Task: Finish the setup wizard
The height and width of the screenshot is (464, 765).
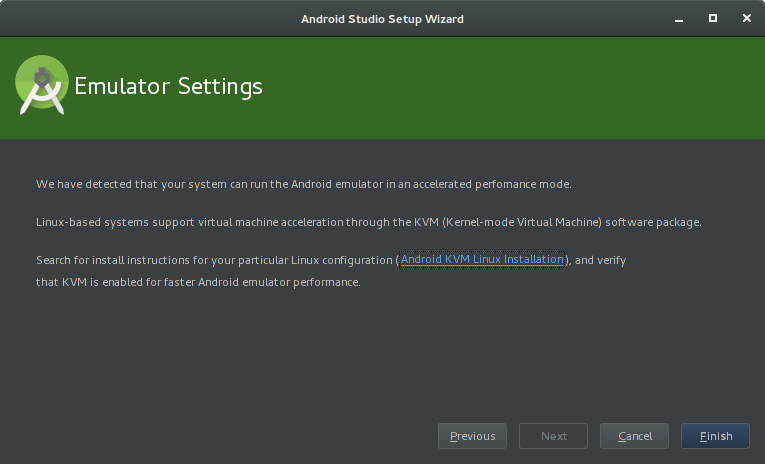Action: 715,436
